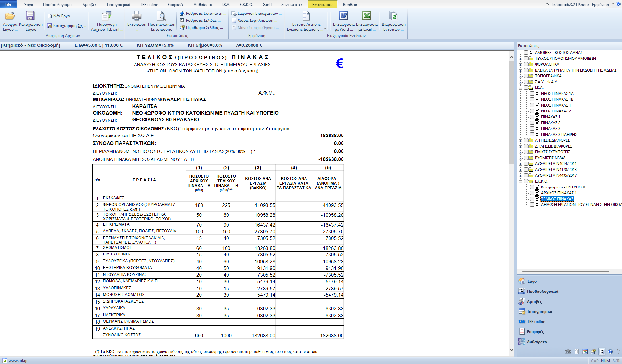Click the Print printer icon
Screen dimensions: 622x364
point(136,16)
